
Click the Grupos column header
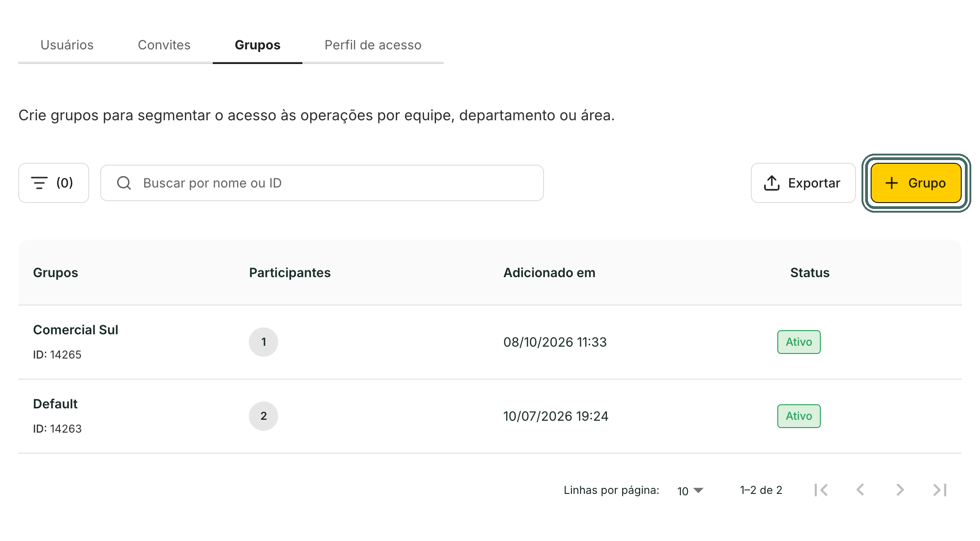click(56, 273)
